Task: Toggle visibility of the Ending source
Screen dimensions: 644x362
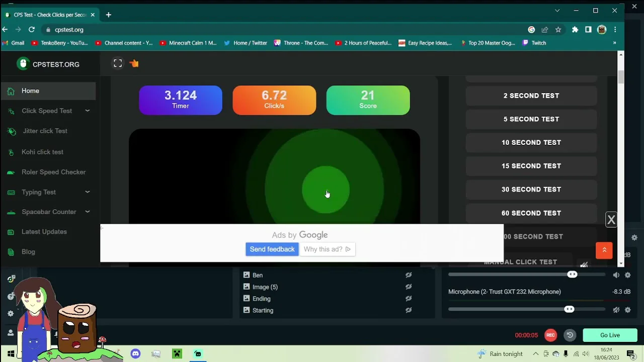Action: [409, 299]
